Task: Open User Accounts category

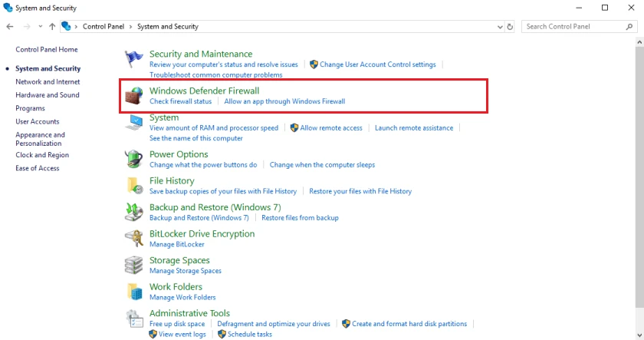Action: point(38,122)
